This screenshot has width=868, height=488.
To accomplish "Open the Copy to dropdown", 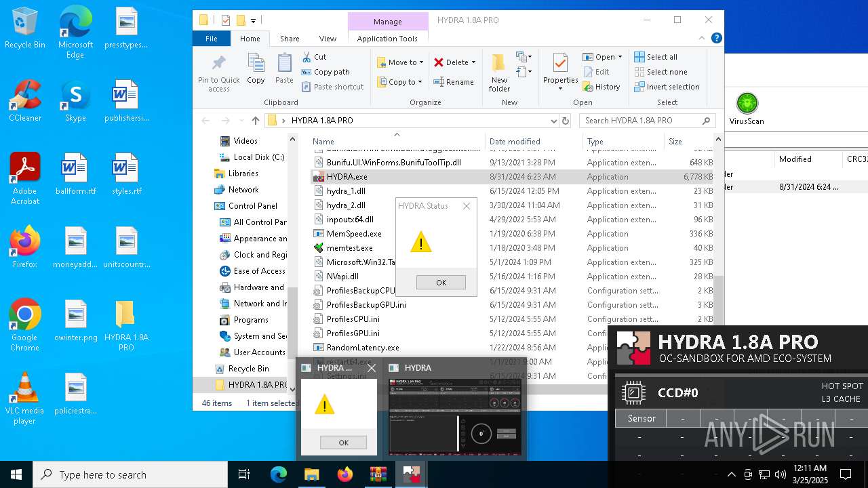I will tap(399, 82).
